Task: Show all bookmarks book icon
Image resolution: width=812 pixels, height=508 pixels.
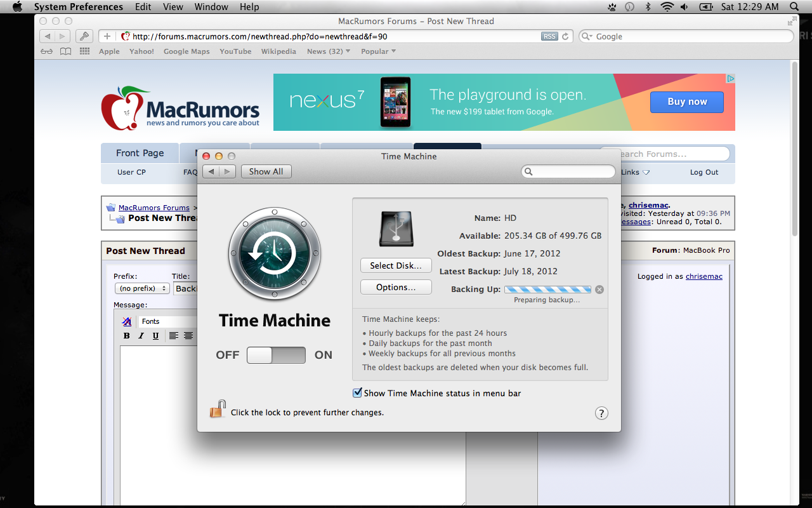Action: coord(65,51)
